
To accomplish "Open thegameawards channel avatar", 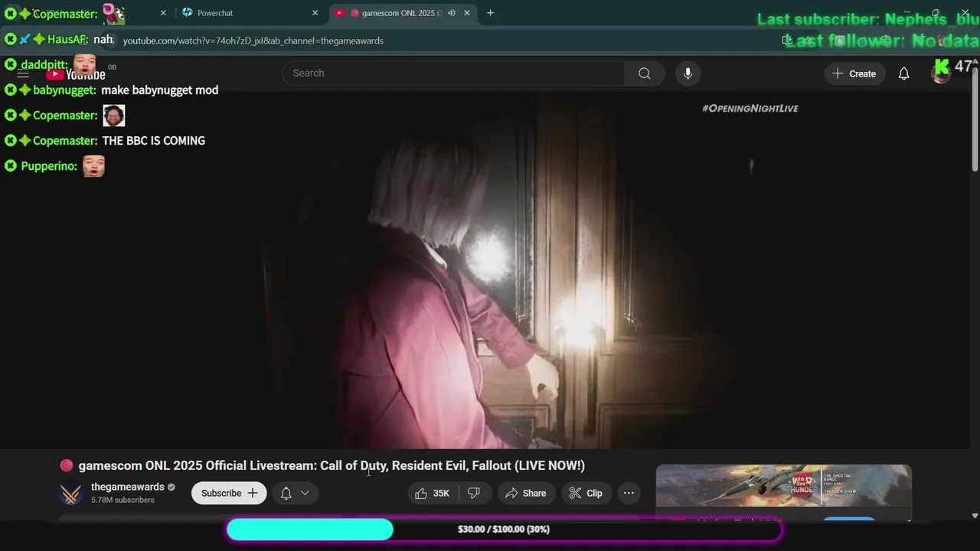I will pyautogui.click(x=71, y=493).
